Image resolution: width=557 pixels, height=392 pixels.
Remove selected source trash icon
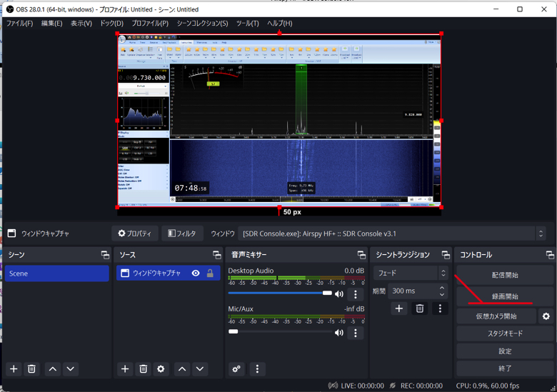pyautogui.click(x=143, y=369)
